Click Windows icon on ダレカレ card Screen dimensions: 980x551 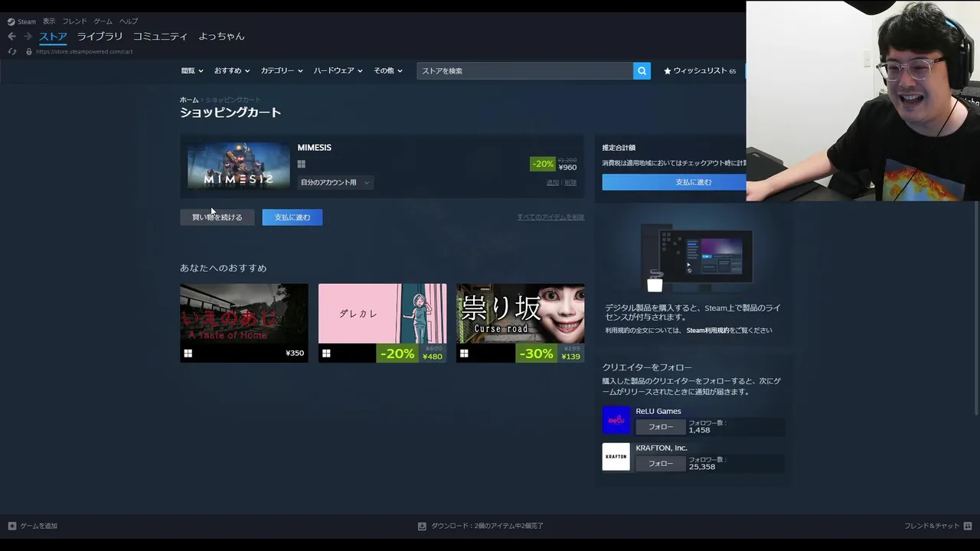point(326,354)
